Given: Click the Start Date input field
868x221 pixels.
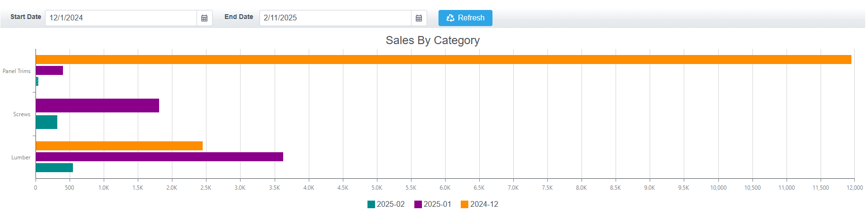Looking at the screenshot, I should 121,18.
